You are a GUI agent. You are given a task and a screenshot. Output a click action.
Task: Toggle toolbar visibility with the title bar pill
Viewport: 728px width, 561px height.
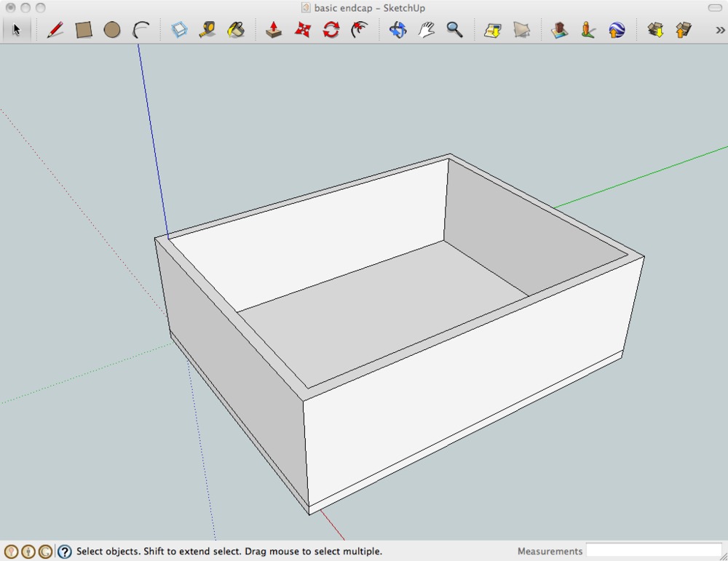714,8
